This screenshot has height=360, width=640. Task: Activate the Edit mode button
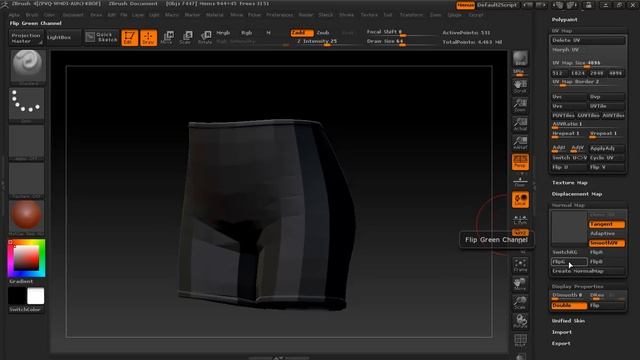pos(129,38)
